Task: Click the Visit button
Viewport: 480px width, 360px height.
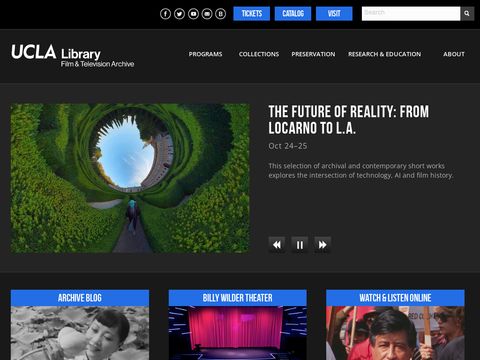Action: click(334, 14)
